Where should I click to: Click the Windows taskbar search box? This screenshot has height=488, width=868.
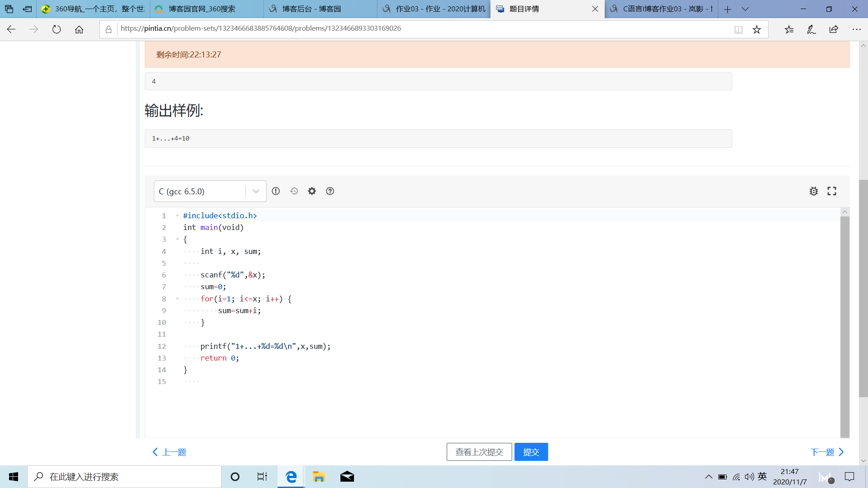(x=124, y=477)
